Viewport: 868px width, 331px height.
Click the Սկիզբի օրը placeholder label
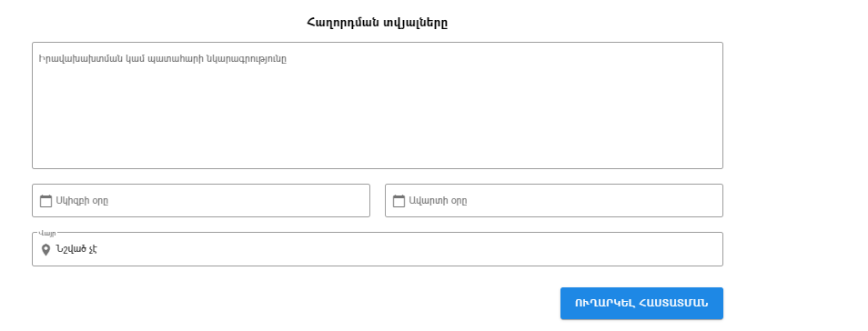point(82,201)
